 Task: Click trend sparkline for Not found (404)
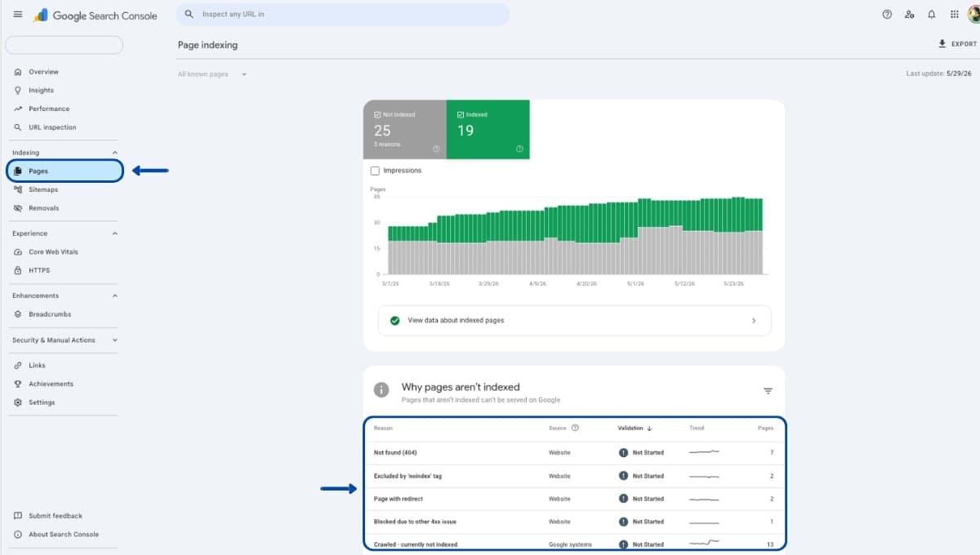click(704, 451)
